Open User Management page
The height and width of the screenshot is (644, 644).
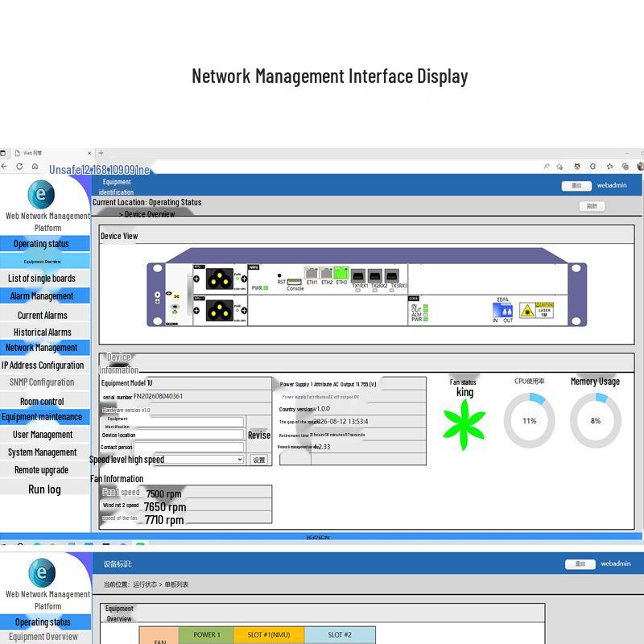point(45,435)
